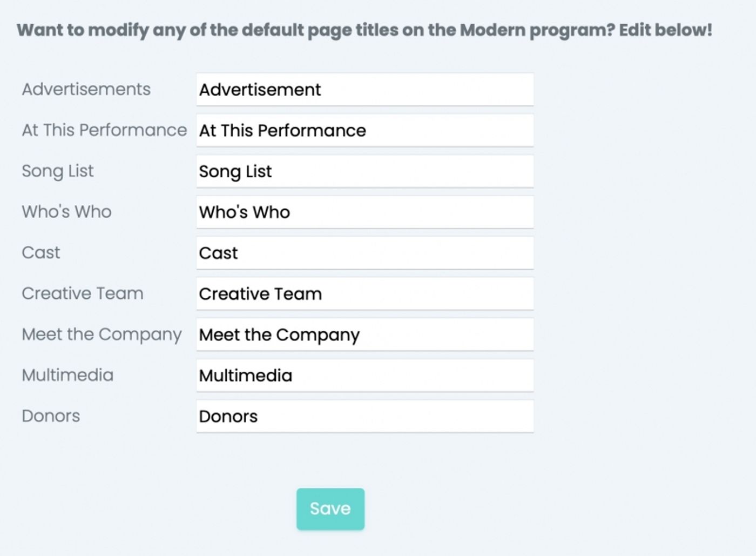Click the Save button
This screenshot has height=556, width=756.
point(330,508)
